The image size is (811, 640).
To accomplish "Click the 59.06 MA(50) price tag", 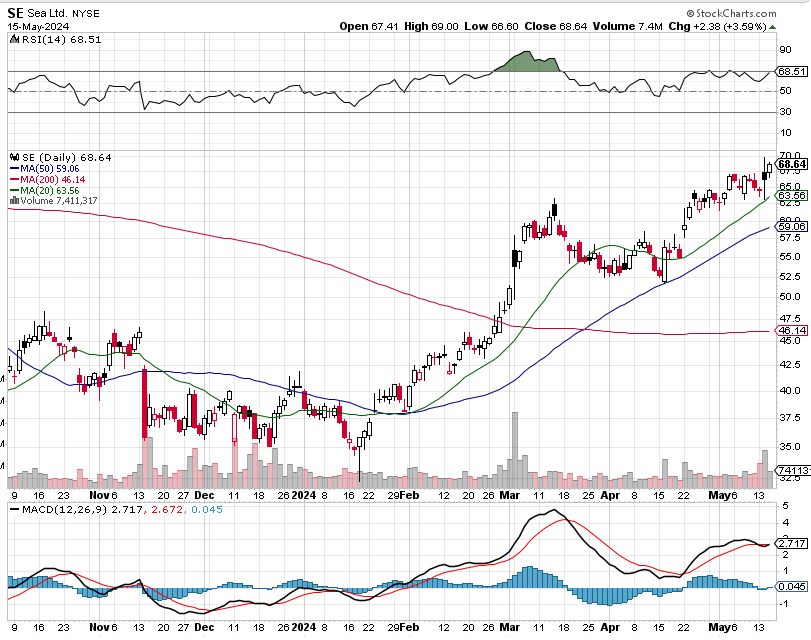I will 792,227.
